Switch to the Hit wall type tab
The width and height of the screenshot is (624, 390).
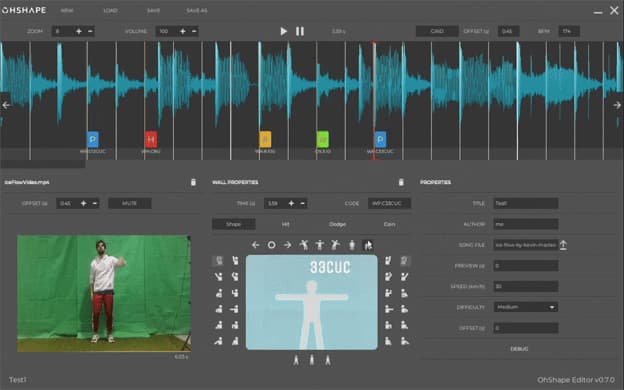click(285, 224)
